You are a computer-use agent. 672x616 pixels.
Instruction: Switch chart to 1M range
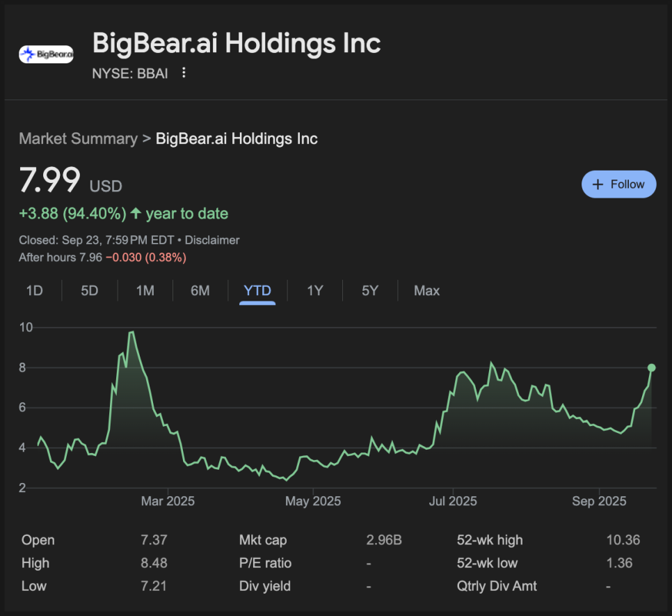145,291
